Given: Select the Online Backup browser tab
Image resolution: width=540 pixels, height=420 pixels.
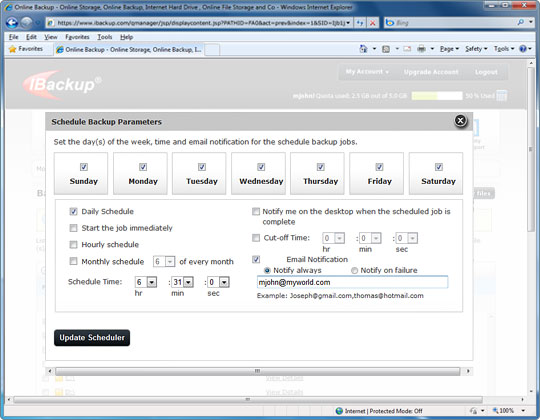Looking at the screenshot, I should click(x=129, y=50).
